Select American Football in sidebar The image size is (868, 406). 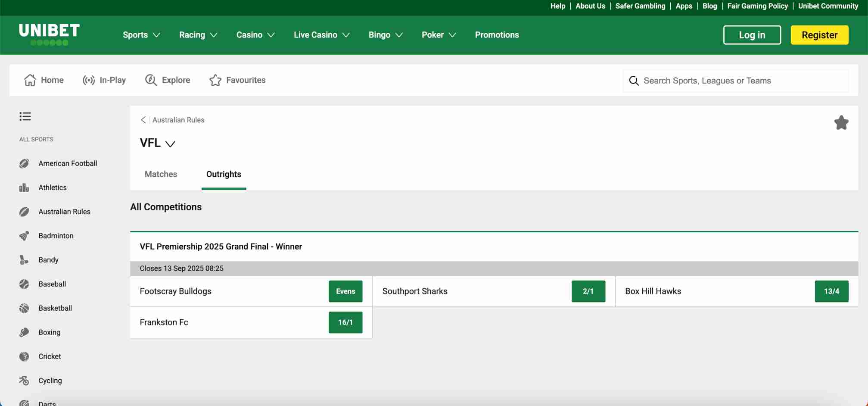tap(68, 163)
